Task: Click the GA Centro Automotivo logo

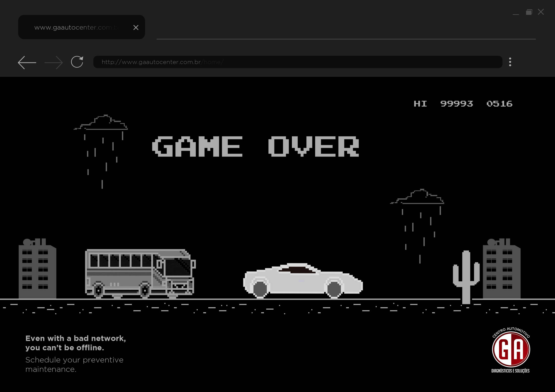Action: click(511, 350)
